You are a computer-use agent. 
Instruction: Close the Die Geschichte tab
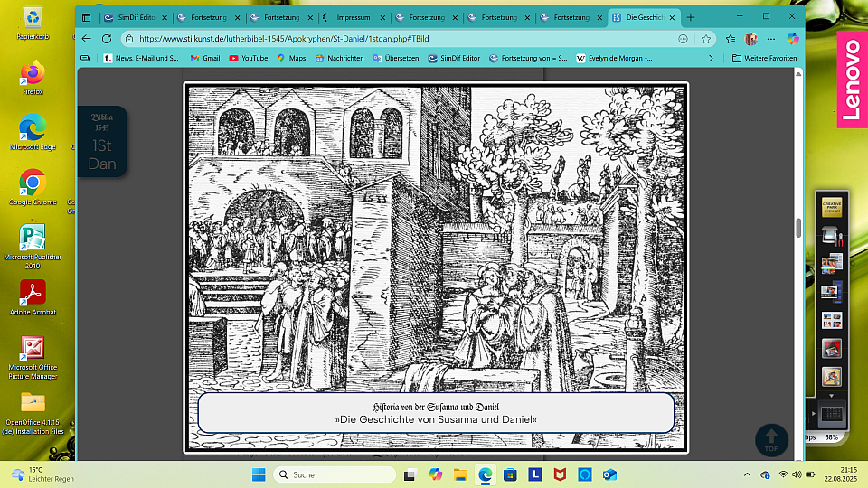(672, 18)
